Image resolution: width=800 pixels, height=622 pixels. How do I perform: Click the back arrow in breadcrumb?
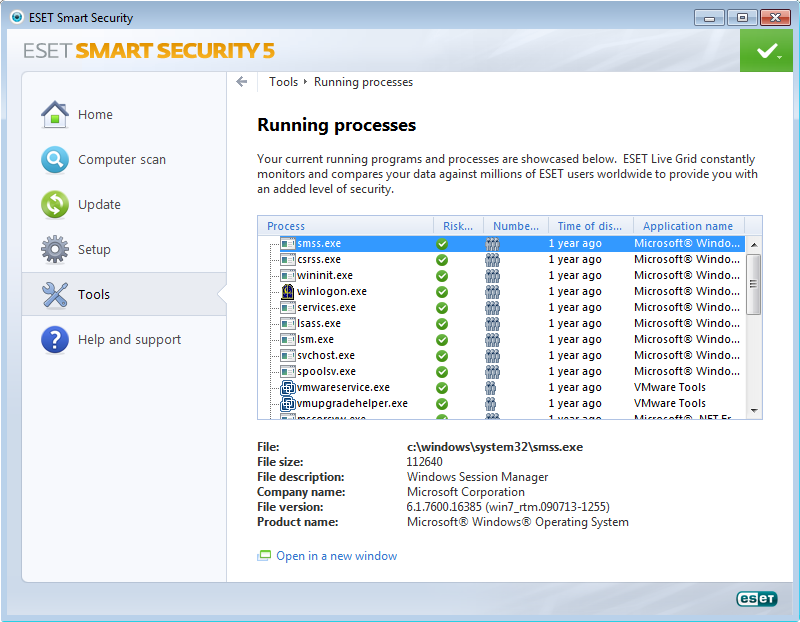242,82
